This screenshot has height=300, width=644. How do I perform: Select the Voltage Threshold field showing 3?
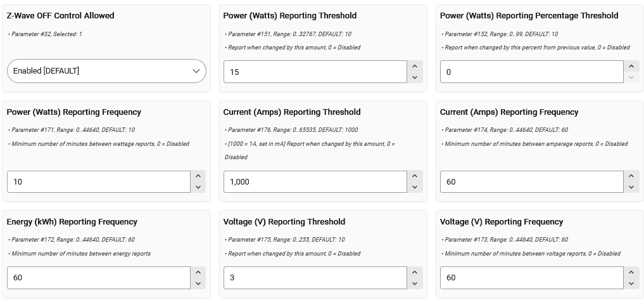315,278
